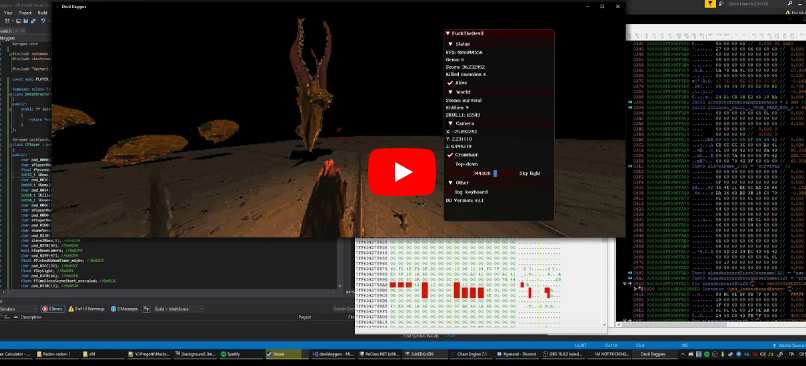Switch to Cheat Engine 7.1 taskbar item
This screenshot has width=806, height=366.
471,354
